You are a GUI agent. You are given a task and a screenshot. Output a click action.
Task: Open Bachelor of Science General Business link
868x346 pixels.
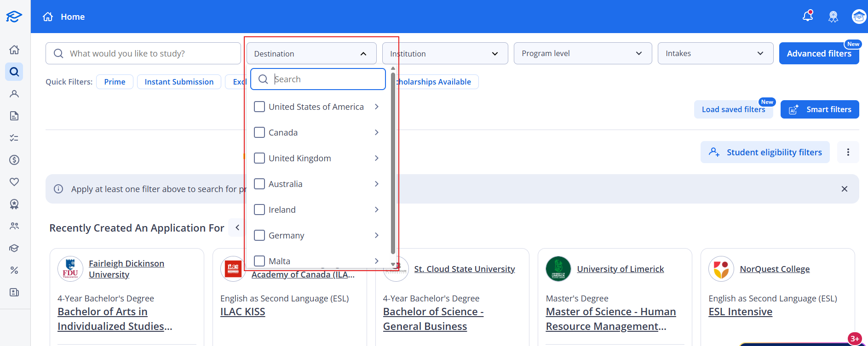pyautogui.click(x=433, y=319)
